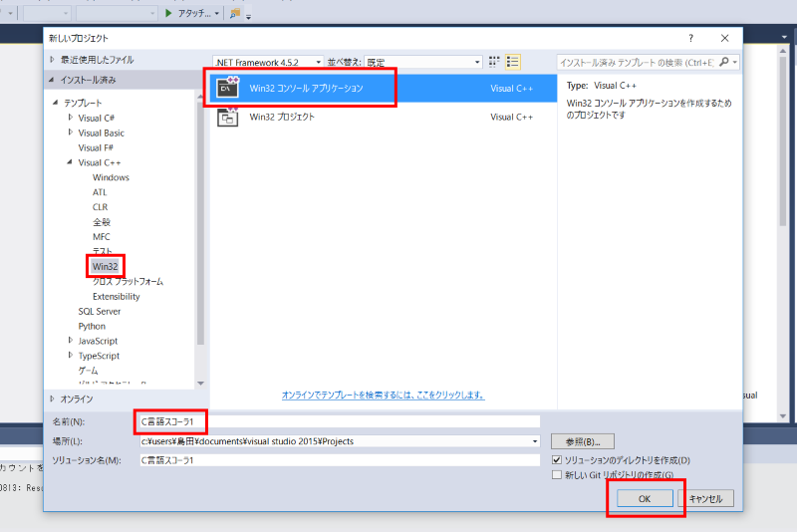Select Windows under Visual C++
This screenshot has width=797, height=532.
point(111,177)
